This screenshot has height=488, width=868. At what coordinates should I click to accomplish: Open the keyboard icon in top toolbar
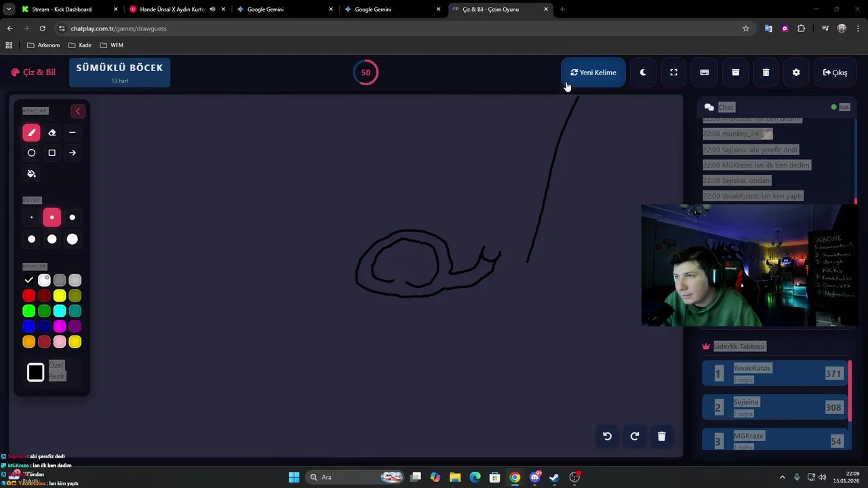(705, 73)
